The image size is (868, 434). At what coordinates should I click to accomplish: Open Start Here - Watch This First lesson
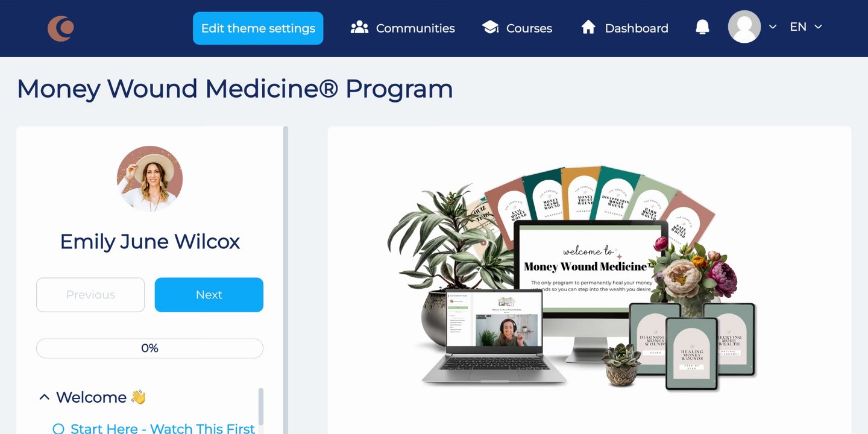(163, 428)
